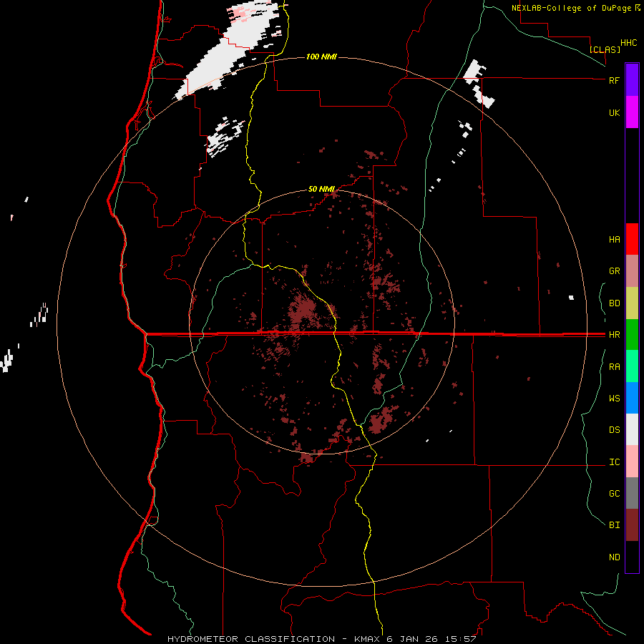The width and height of the screenshot is (644, 644).
Task: Click the DS legend label
Action: (x=614, y=430)
